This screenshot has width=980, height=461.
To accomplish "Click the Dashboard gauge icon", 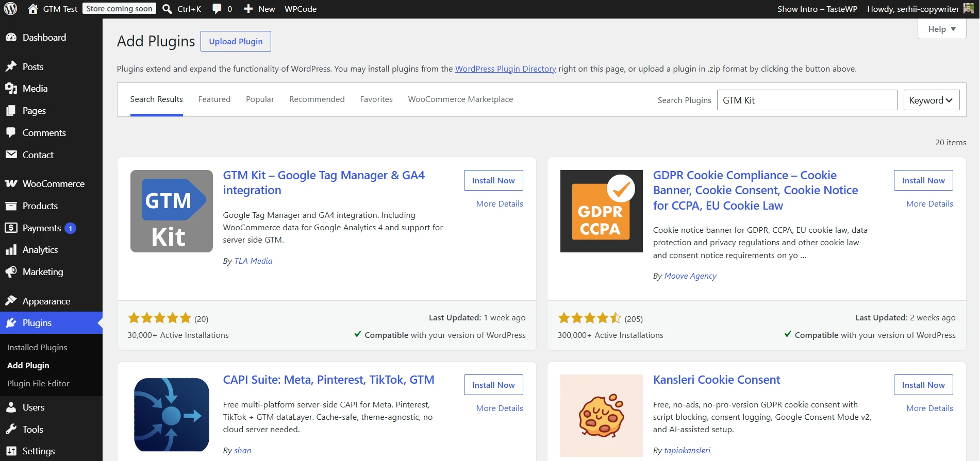I will (x=11, y=38).
